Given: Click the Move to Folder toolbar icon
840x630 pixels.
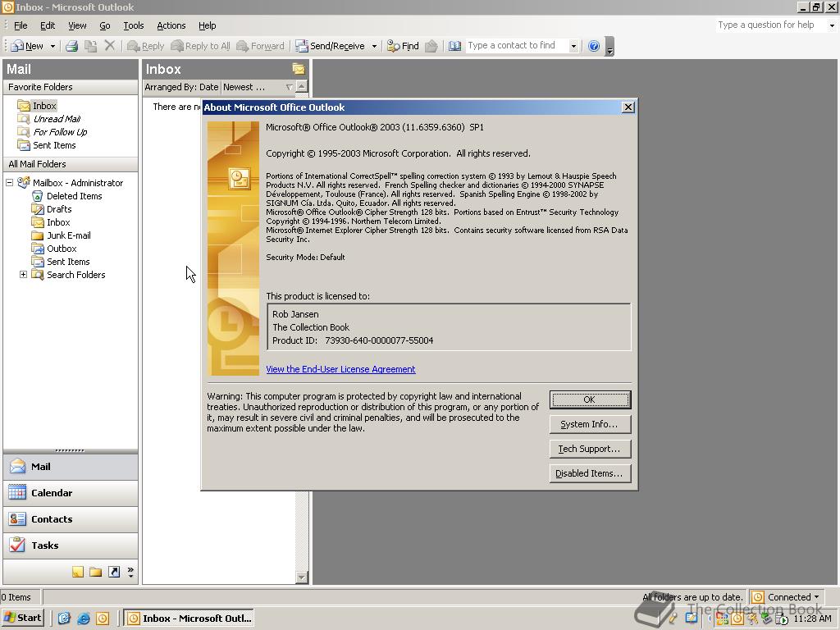Looking at the screenshot, I should [x=90, y=46].
